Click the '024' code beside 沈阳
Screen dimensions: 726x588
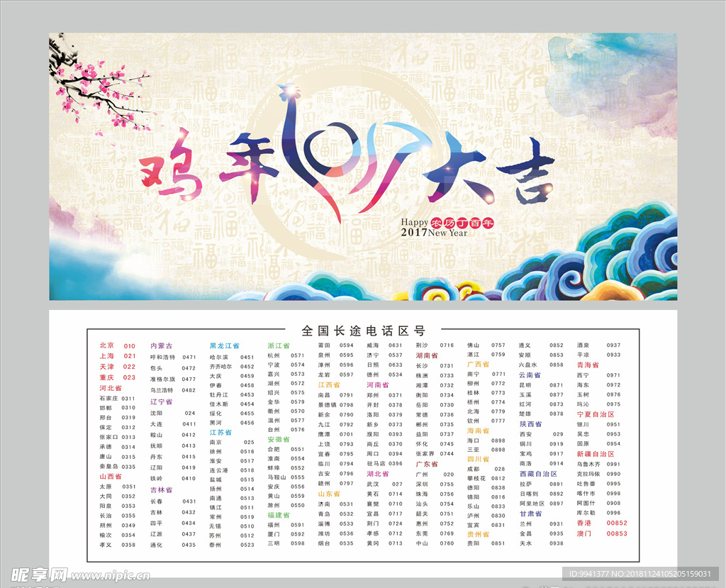(190, 413)
